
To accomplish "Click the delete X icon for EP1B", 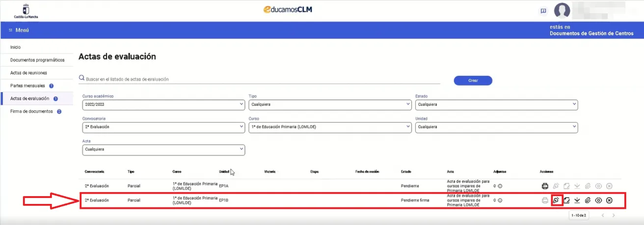I will [609, 200].
